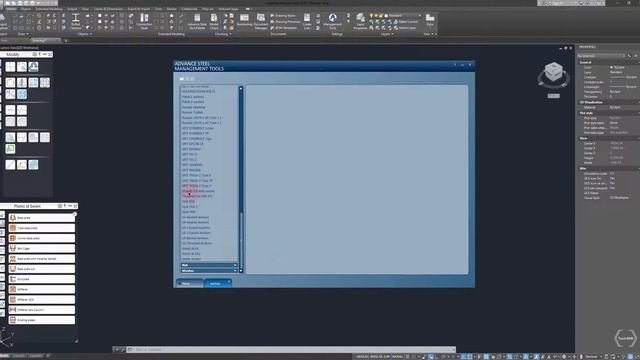The image size is (640, 360).
Task: Click the first small icon under dialog title
Action: point(182,79)
